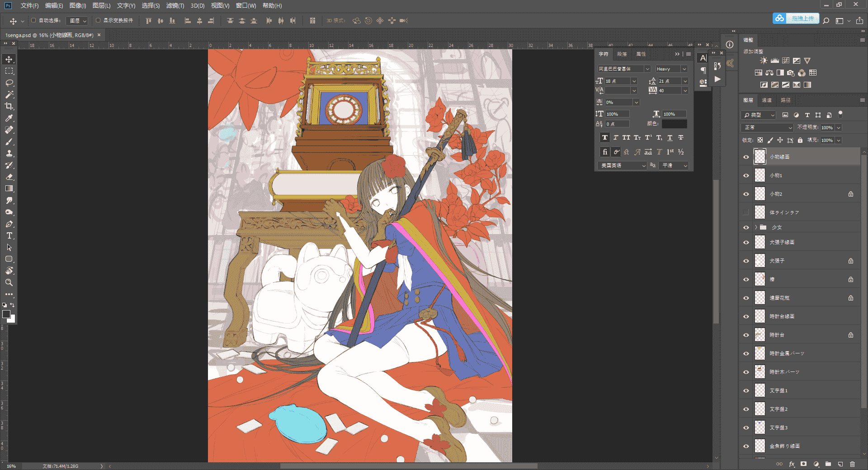Select the Hand tool

click(9, 271)
